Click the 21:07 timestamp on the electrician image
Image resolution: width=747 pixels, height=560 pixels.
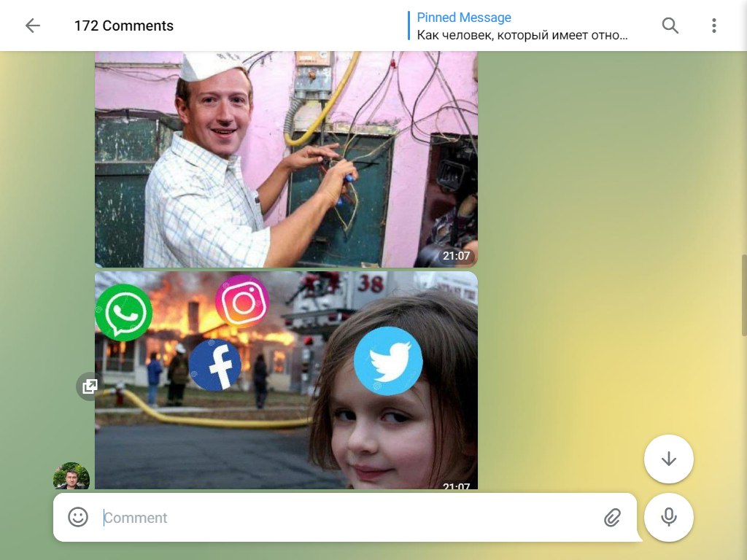[x=457, y=256]
